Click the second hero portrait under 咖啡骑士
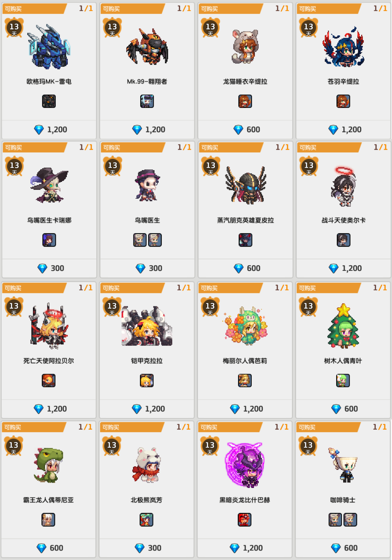This screenshot has width=392, height=560. click(x=350, y=520)
